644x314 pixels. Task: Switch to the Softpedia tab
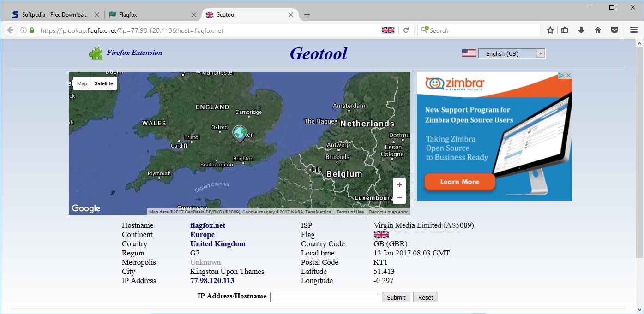pyautogui.click(x=54, y=15)
